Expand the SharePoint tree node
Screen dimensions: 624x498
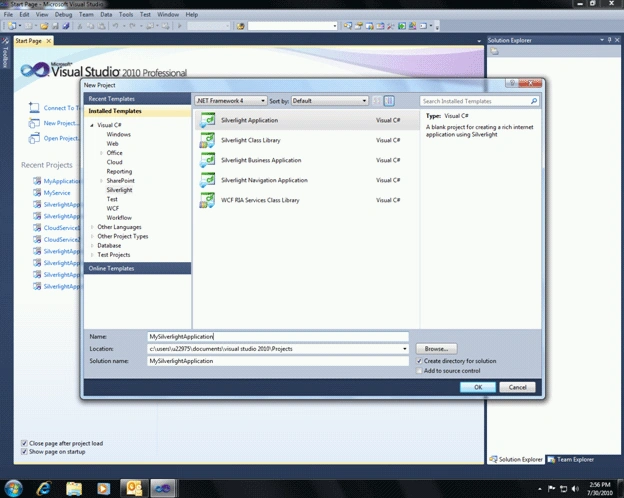tap(101, 181)
